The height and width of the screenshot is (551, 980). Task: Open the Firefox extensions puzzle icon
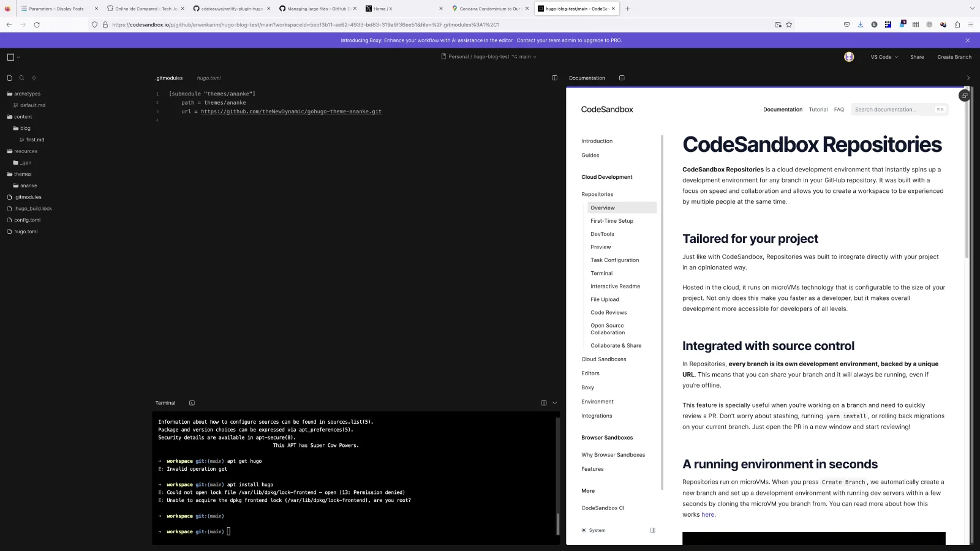(957, 24)
